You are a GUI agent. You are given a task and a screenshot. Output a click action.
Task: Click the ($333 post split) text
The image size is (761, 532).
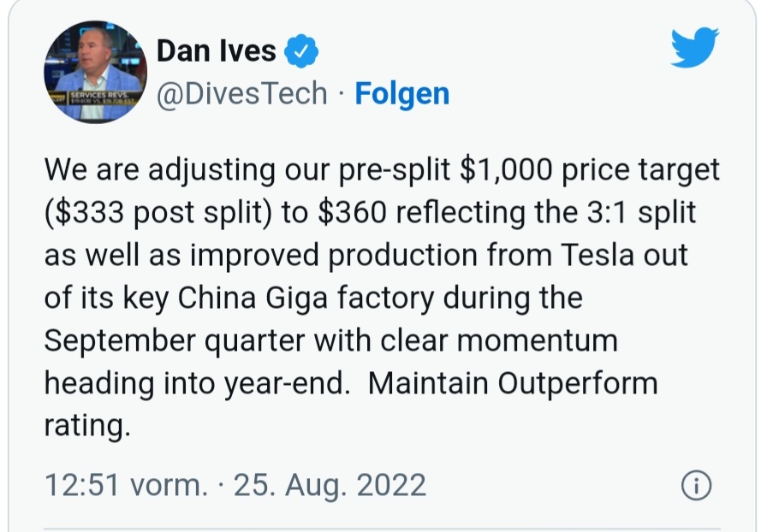tap(158, 213)
